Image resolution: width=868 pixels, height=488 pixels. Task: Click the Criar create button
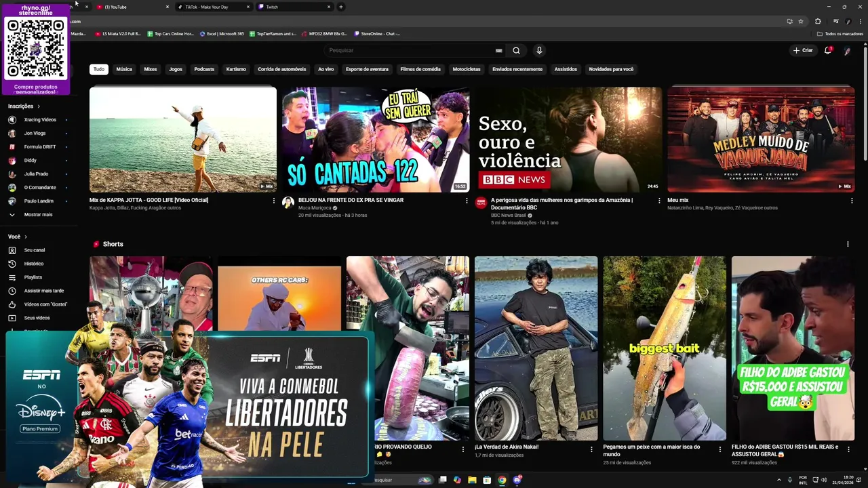[x=803, y=50]
